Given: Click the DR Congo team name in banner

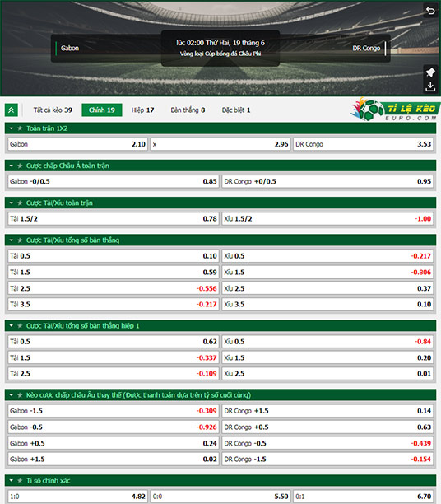Looking at the screenshot, I should (366, 49).
